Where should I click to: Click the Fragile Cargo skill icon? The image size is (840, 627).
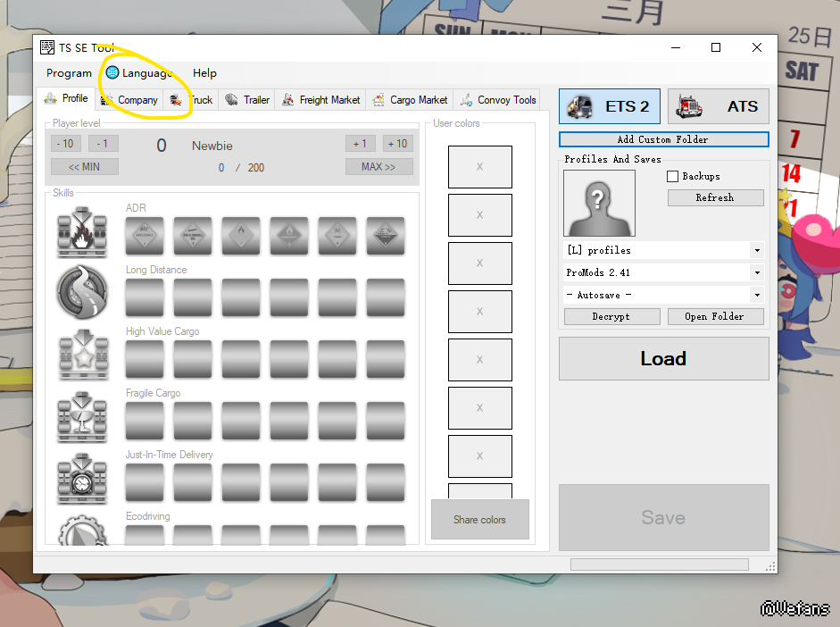point(82,417)
